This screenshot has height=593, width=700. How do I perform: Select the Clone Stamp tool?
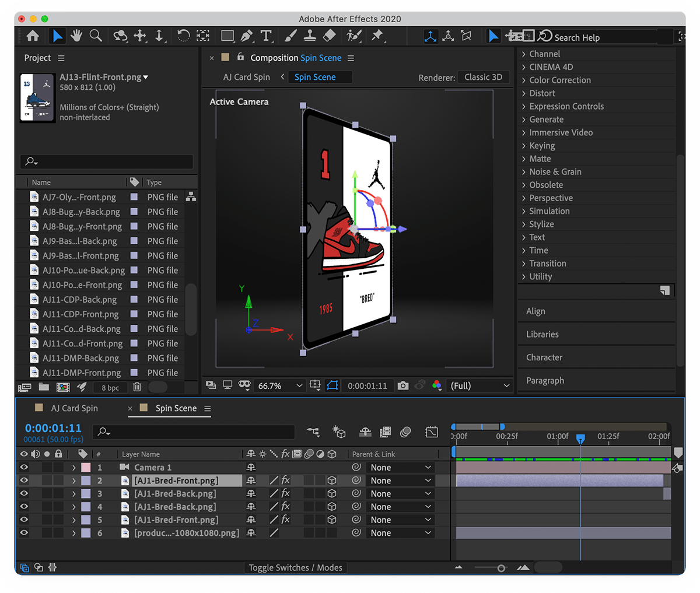tap(310, 36)
